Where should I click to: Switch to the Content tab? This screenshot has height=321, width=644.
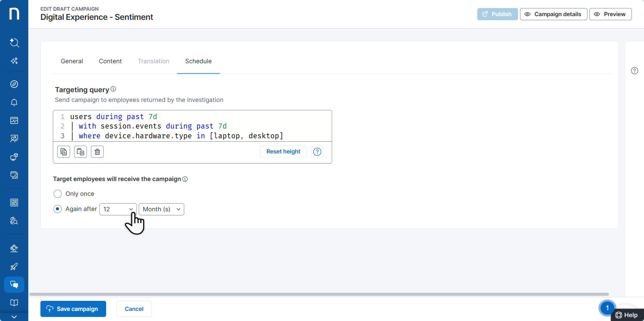(110, 61)
